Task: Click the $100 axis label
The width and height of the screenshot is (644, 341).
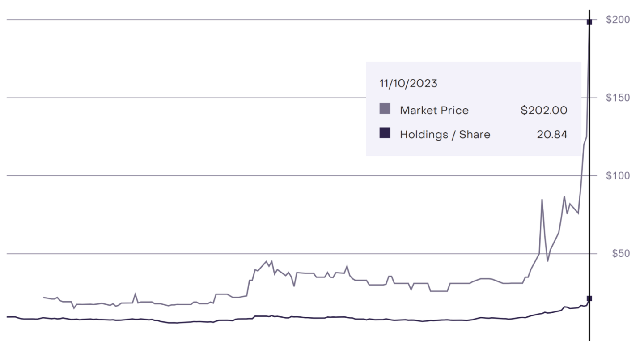Action: tap(618, 175)
